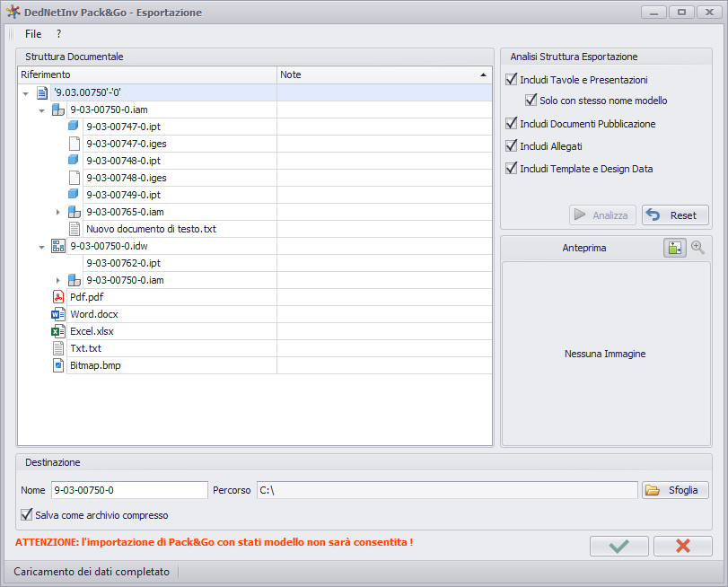728x587 pixels.
Task: Click the Analizza button
Action: coord(602,215)
